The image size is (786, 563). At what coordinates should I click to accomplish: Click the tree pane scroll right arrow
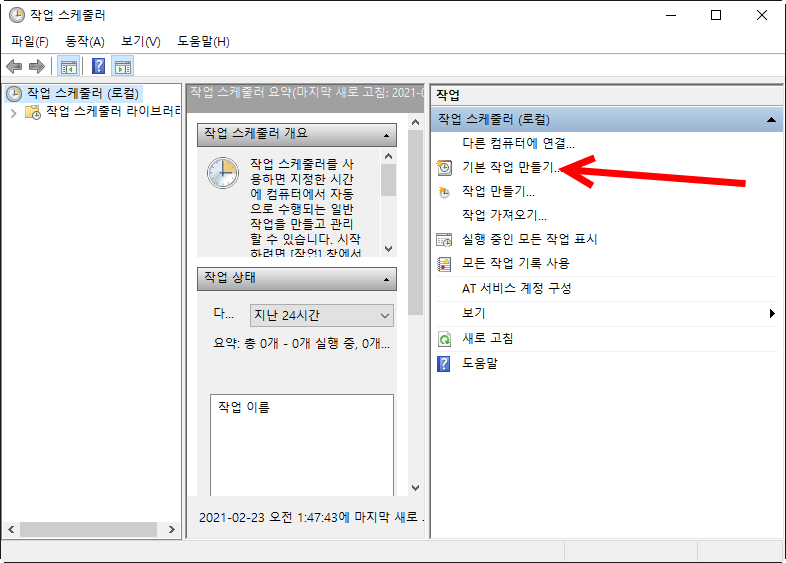pyautogui.click(x=171, y=529)
